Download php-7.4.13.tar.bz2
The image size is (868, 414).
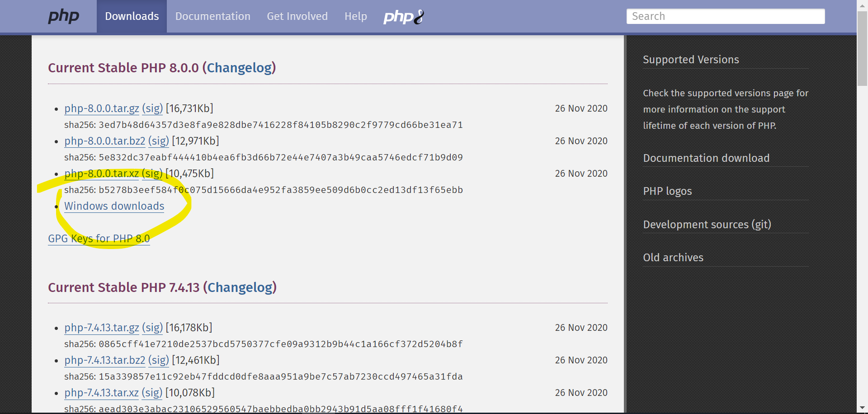click(105, 360)
